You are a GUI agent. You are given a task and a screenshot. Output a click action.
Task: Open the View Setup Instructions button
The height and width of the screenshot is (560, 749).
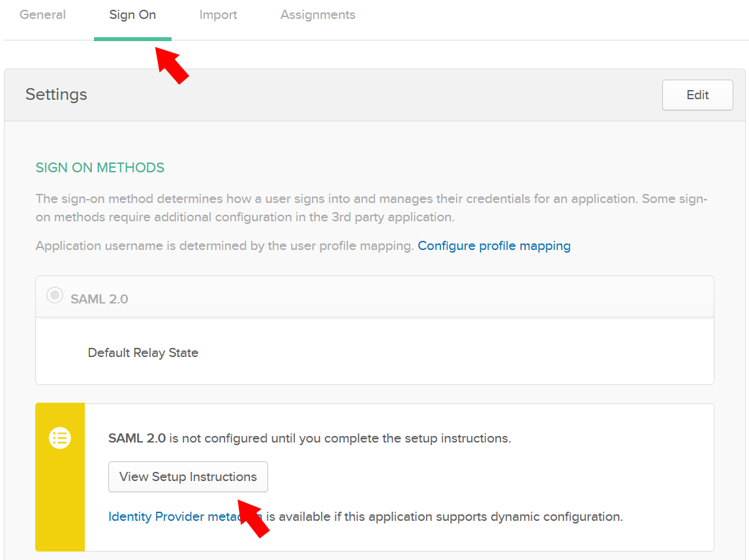click(188, 476)
